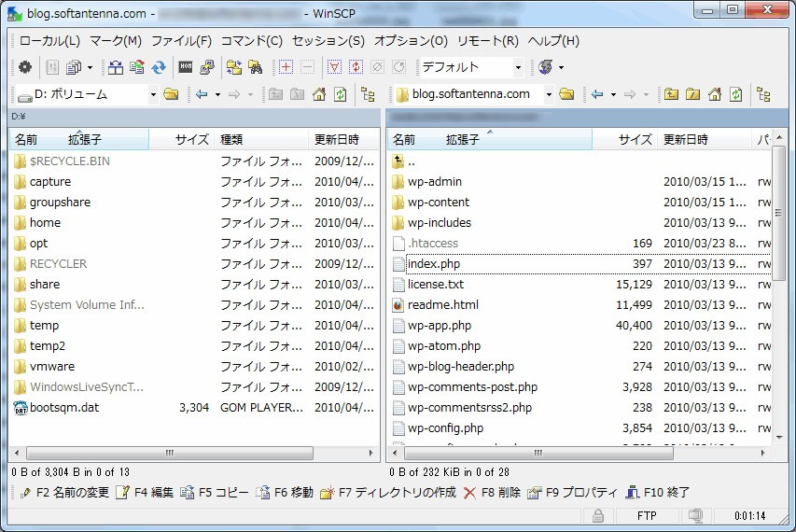
Task: Click the plus Select Files icon
Action: [286, 67]
